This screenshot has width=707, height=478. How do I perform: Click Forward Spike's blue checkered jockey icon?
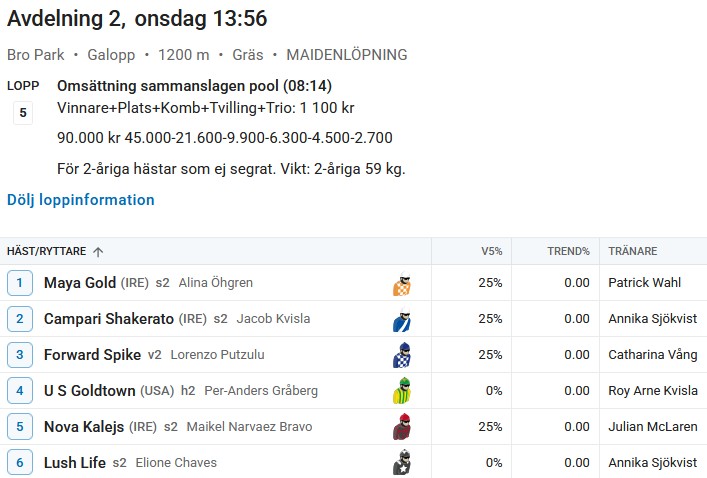(402, 355)
